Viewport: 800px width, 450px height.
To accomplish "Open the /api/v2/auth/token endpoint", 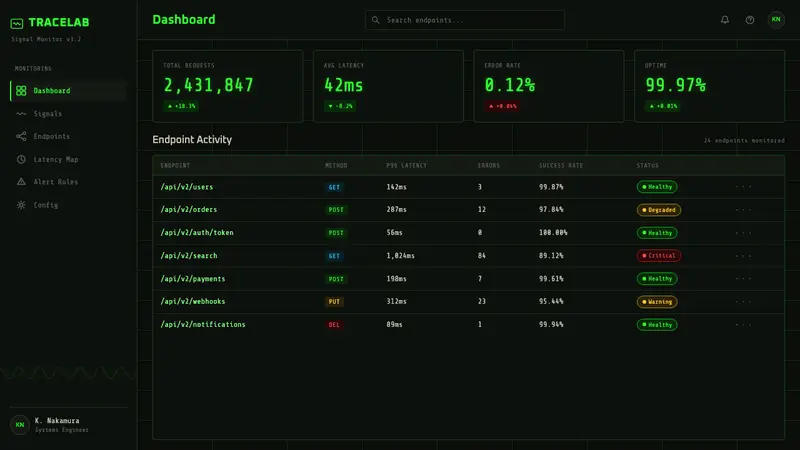I will [197, 233].
